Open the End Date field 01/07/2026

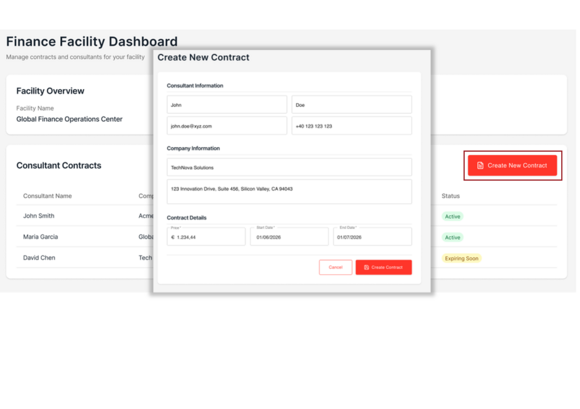pyautogui.click(x=372, y=237)
